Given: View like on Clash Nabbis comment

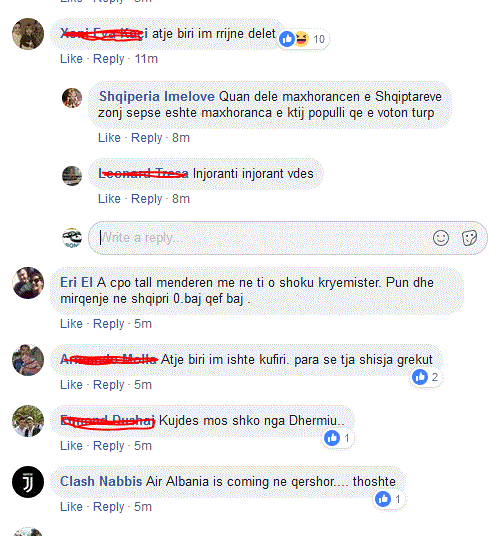Looking at the screenshot, I should click(388, 499).
